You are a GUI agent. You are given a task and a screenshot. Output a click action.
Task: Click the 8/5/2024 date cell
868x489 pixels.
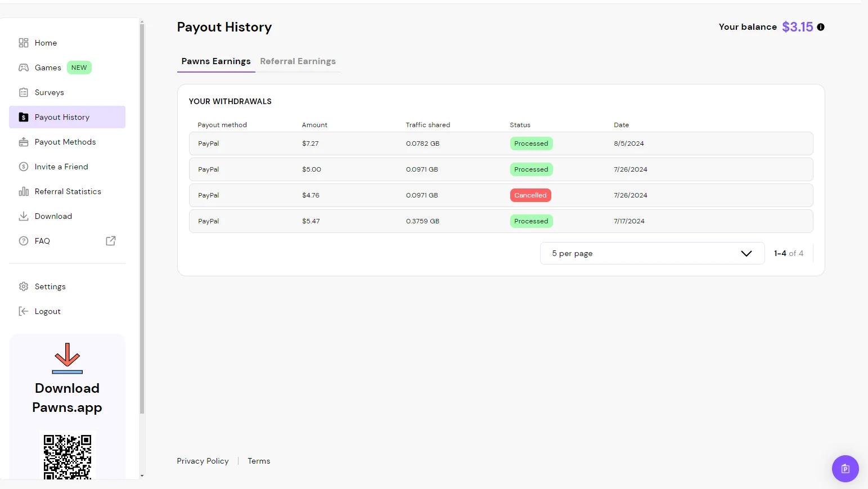point(629,143)
